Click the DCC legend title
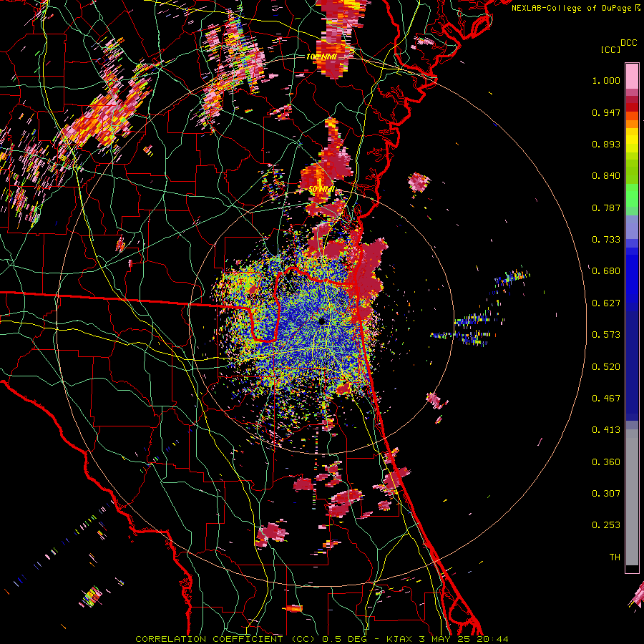The height and width of the screenshot is (644, 644). point(628,43)
